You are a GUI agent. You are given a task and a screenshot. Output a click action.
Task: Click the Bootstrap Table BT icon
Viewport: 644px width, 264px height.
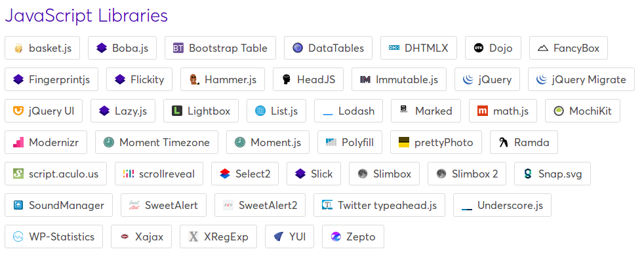click(178, 48)
